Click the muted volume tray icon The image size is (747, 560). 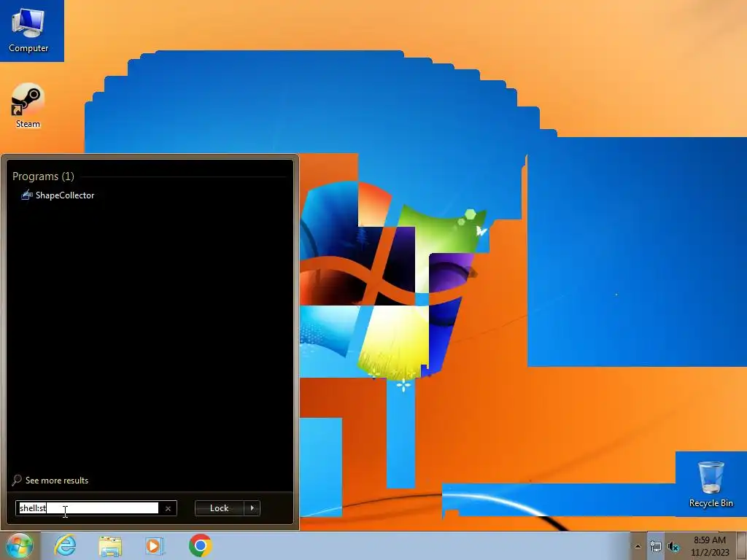click(x=673, y=547)
